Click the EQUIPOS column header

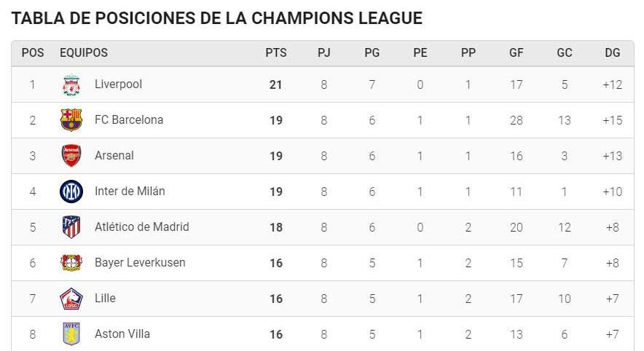[84, 53]
